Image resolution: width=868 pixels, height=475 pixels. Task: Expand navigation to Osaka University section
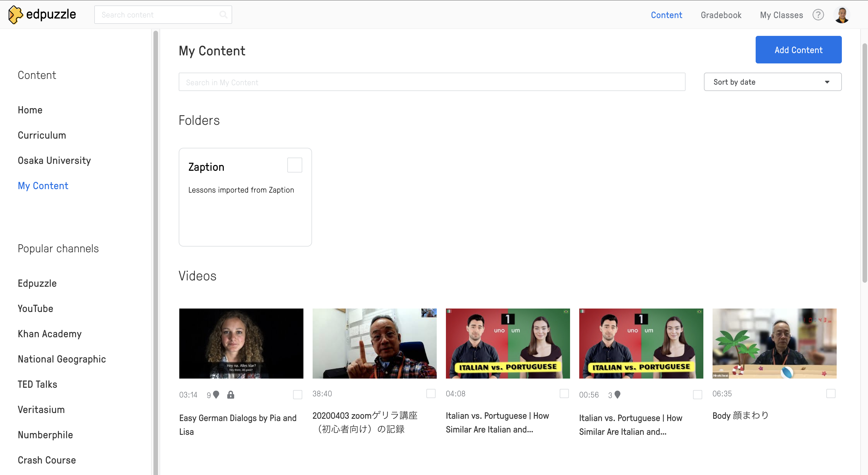[54, 160]
